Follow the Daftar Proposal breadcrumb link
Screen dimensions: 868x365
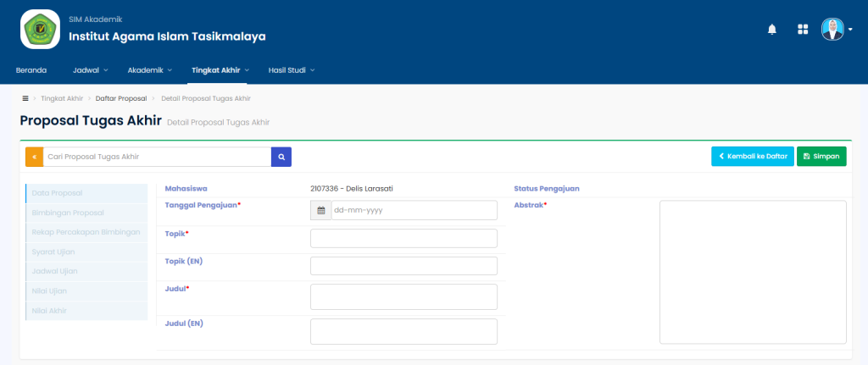(x=121, y=98)
